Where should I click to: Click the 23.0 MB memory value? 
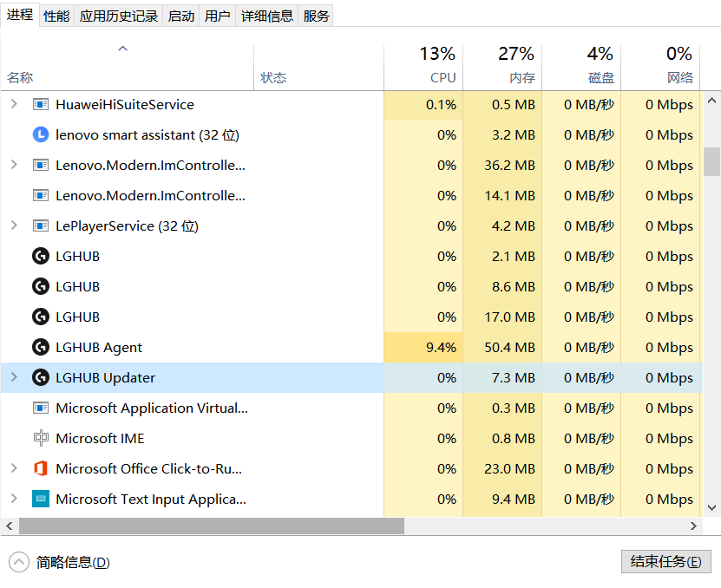tap(509, 469)
